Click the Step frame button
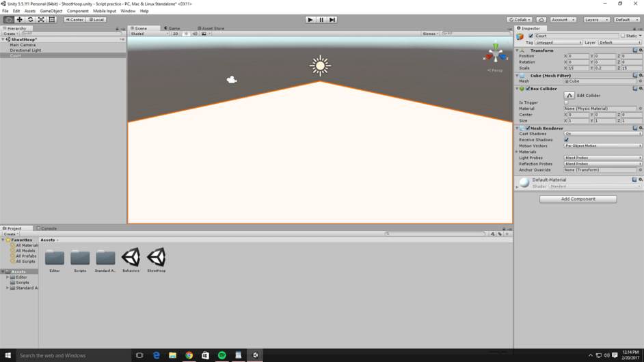The width and height of the screenshot is (644, 362). tap(332, 20)
